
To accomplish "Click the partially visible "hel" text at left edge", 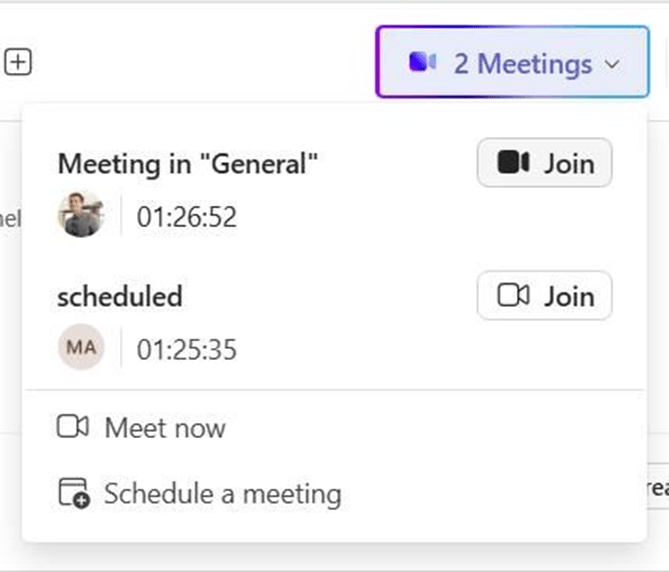I will click(x=9, y=219).
